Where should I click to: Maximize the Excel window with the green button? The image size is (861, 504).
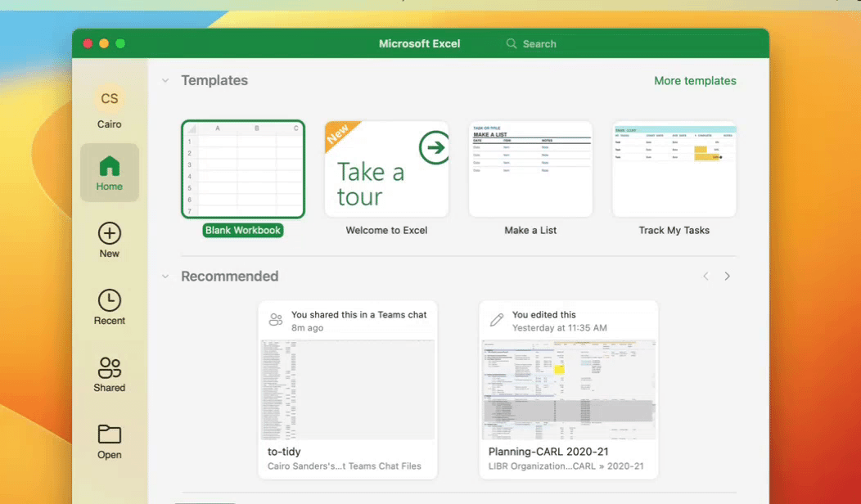pos(120,43)
